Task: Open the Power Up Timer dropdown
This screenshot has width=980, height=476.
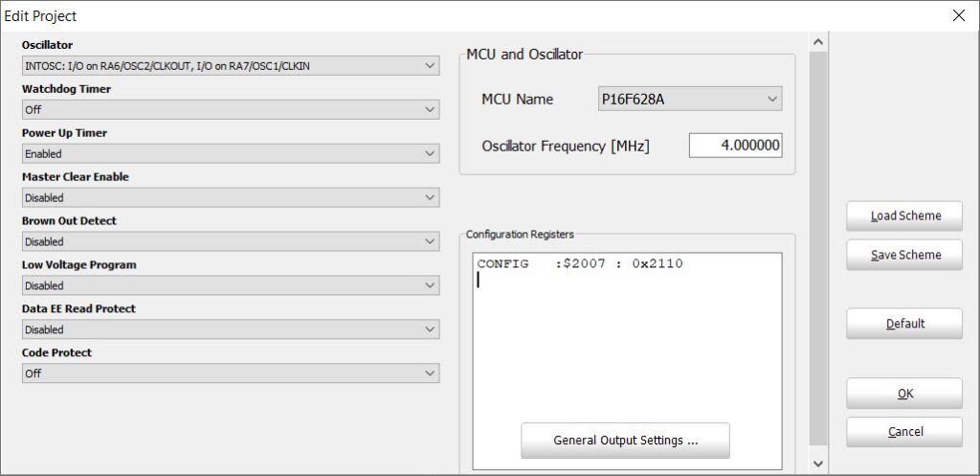Action: (x=230, y=154)
